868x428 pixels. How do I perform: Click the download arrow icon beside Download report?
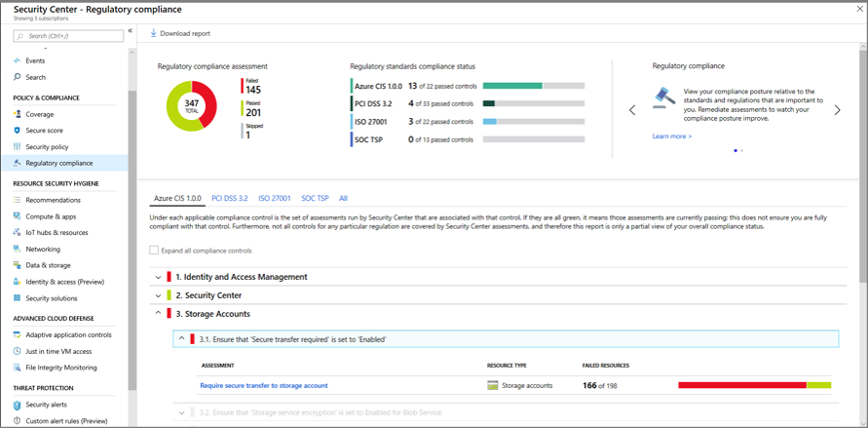click(x=153, y=33)
